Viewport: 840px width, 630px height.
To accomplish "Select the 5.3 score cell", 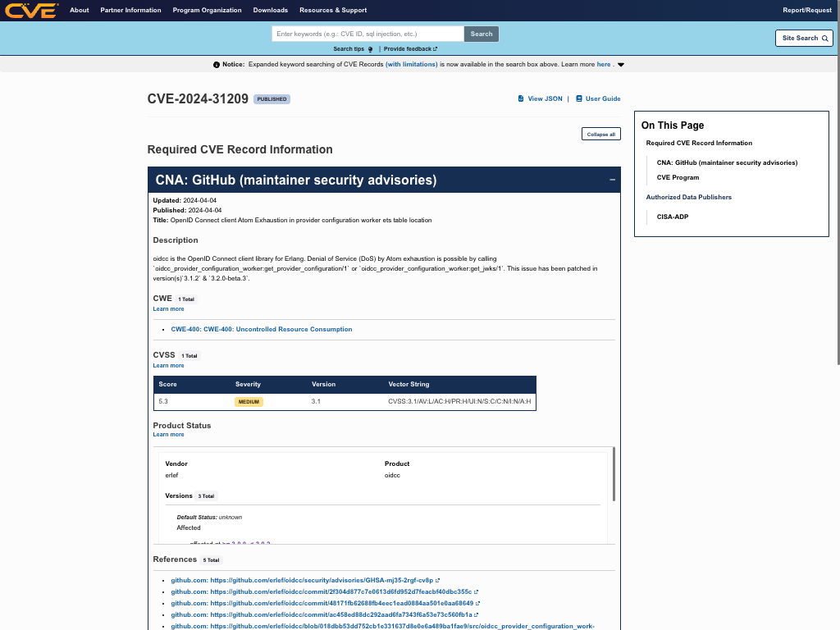I will click(163, 402).
